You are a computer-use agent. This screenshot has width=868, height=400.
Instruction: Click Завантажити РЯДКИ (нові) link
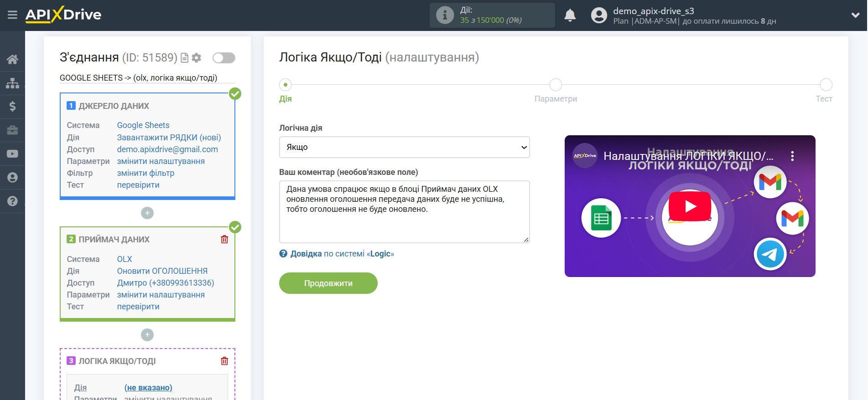169,138
